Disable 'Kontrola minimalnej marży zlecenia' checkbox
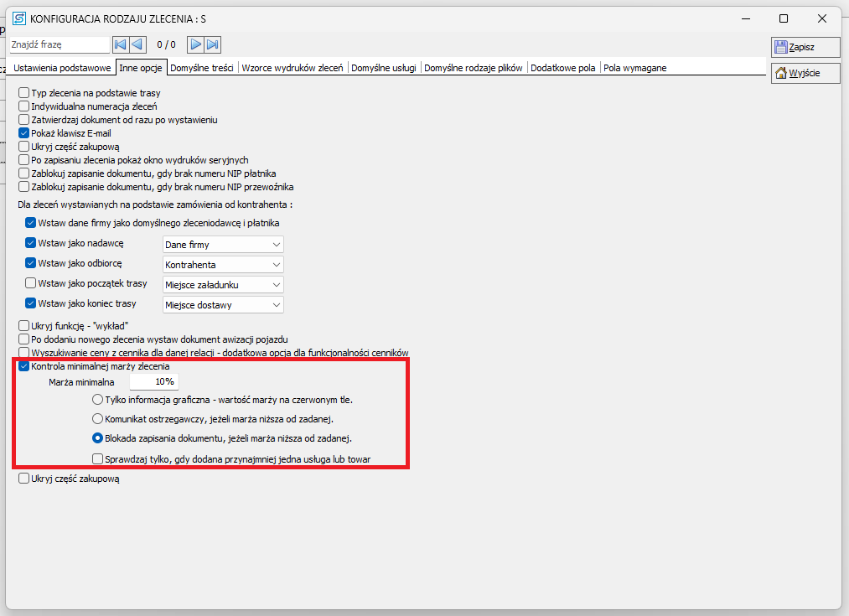849x616 pixels. coord(24,367)
